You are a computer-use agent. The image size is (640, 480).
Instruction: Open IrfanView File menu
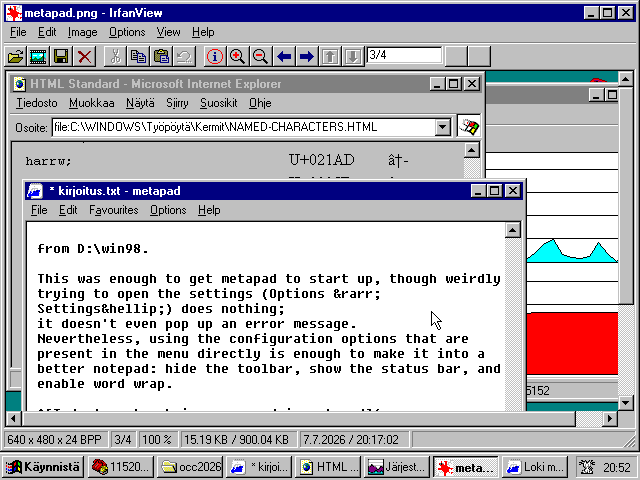[18, 32]
